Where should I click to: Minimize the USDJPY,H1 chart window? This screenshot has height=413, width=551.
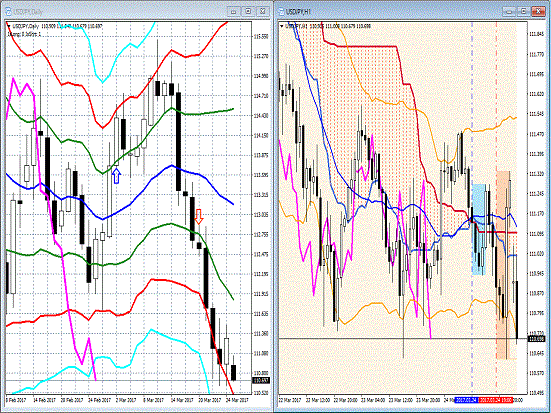509,12
